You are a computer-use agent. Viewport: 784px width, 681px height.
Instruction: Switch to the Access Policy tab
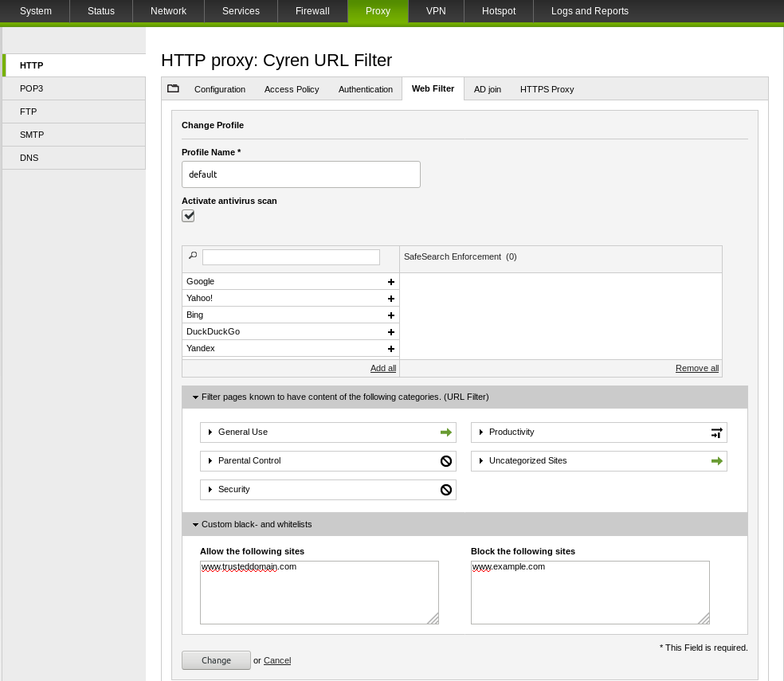click(292, 89)
